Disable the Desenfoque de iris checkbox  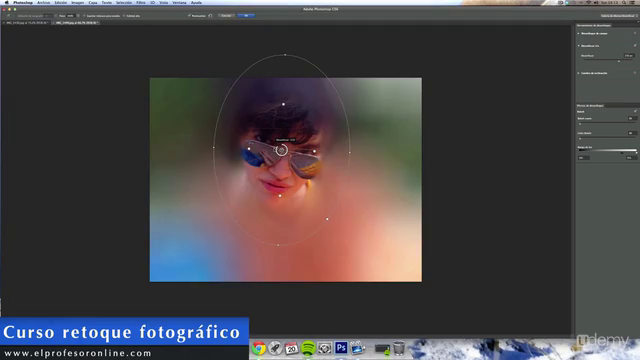point(635,46)
